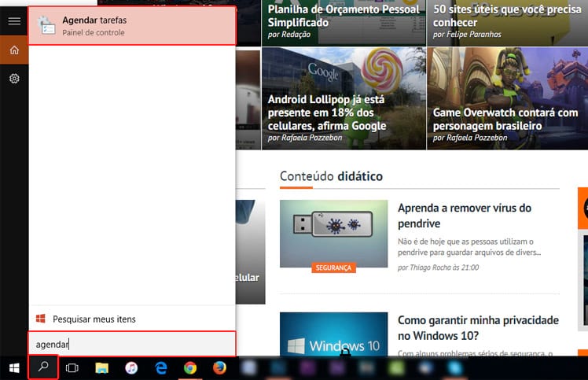Click the Windows 10 article thumbnail
This screenshot has width=588, height=380.
(x=334, y=334)
